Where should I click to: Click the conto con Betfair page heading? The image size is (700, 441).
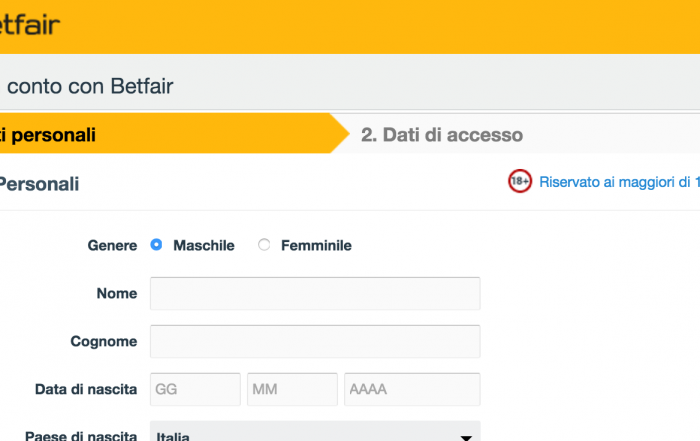point(89,86)
